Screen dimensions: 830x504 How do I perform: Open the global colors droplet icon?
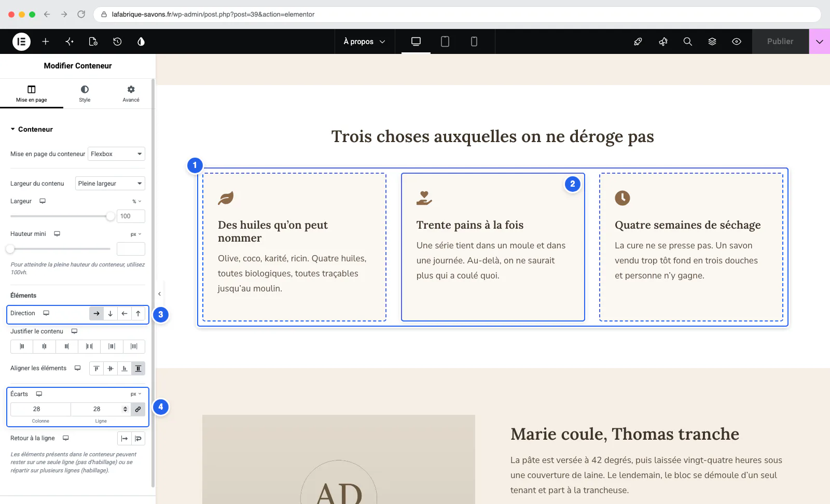[141, 41]
